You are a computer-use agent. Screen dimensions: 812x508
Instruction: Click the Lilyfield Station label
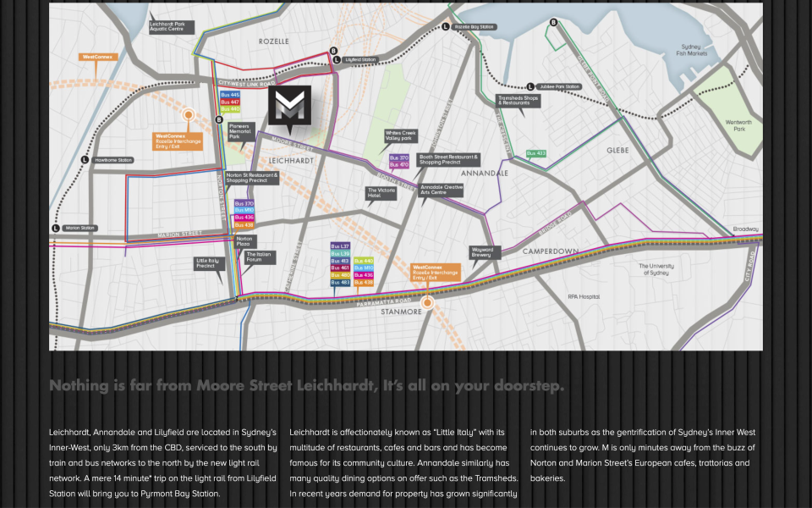[x=360, y=60]
